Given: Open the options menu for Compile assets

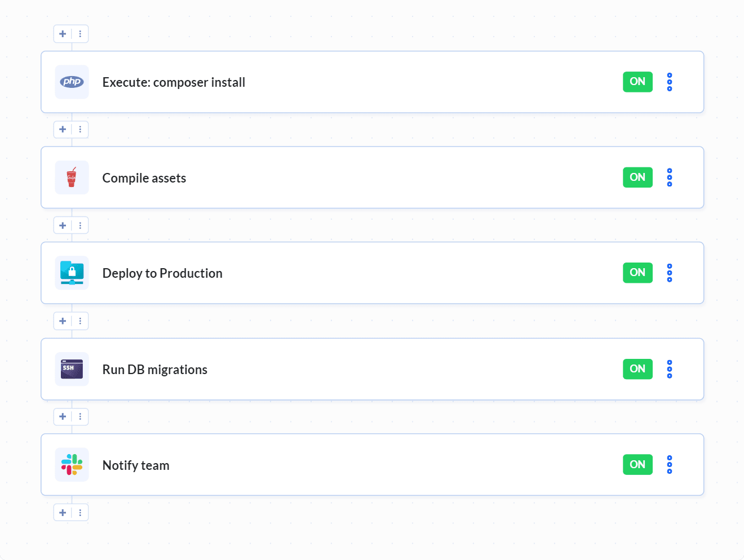Looking at the screenshot, I should click(669, 177).
